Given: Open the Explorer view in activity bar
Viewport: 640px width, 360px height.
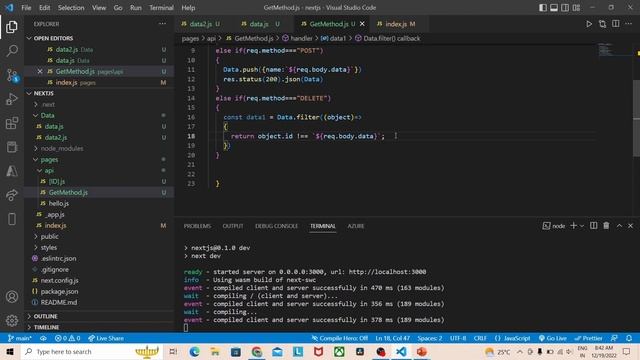Looking at the screenshot, I should (12, 27).
